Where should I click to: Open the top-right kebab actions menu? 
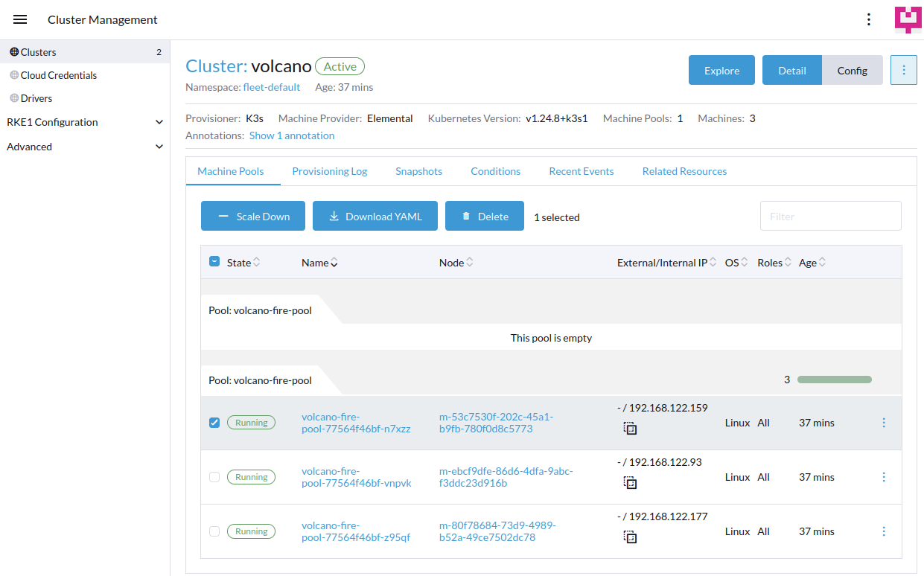[x=869, y=19]
